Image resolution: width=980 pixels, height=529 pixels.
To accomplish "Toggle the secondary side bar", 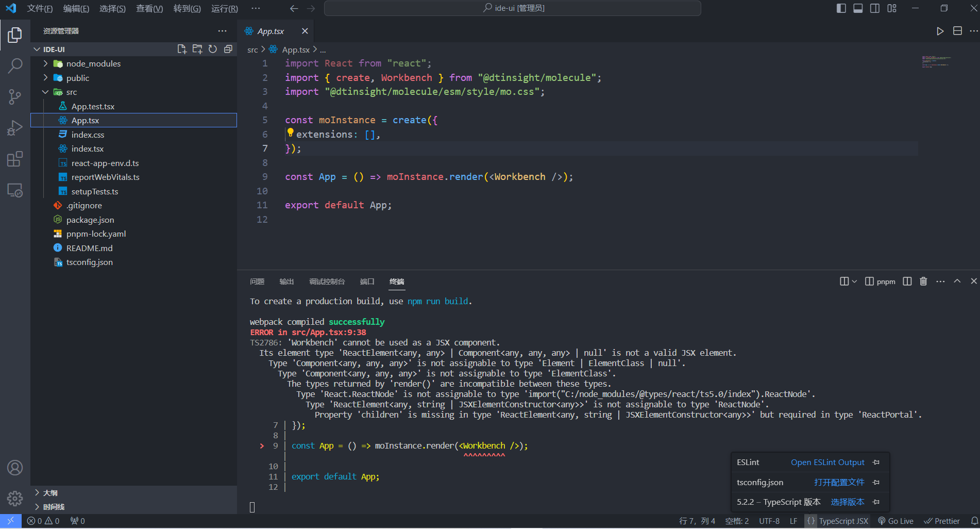I will click(x=874, y=8).
